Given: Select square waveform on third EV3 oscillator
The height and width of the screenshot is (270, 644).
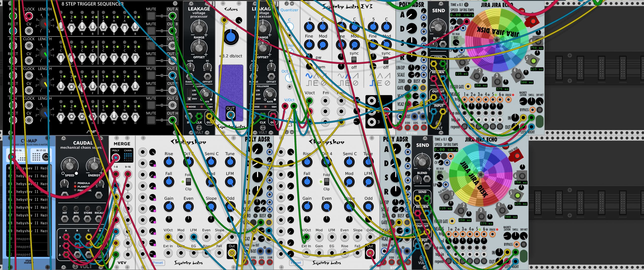Looking at the screenshot, I should coord(373,83).
